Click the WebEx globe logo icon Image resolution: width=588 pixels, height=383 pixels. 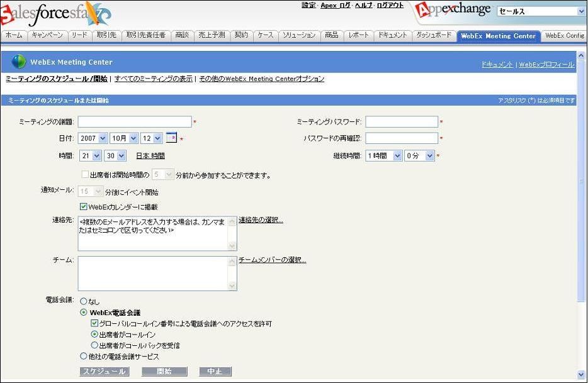click(x=18, y=62)
